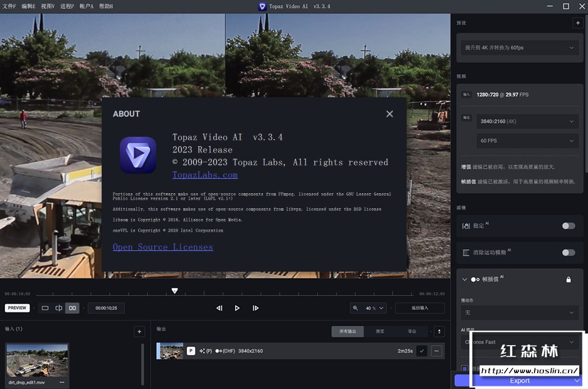The height and width of the screenshot is (389, 588).
Task: Open the slow motion dropdown set to 无
Action: tap(520, 312)
